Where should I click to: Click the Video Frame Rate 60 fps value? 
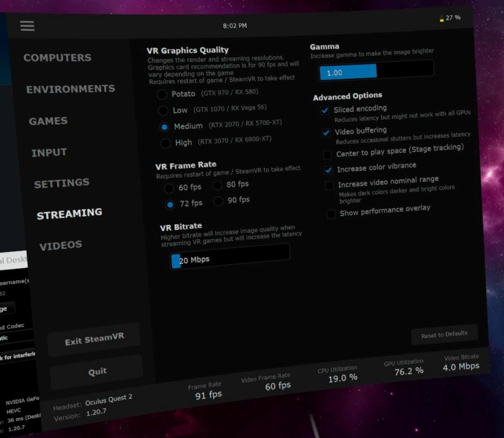click(278, 386)
